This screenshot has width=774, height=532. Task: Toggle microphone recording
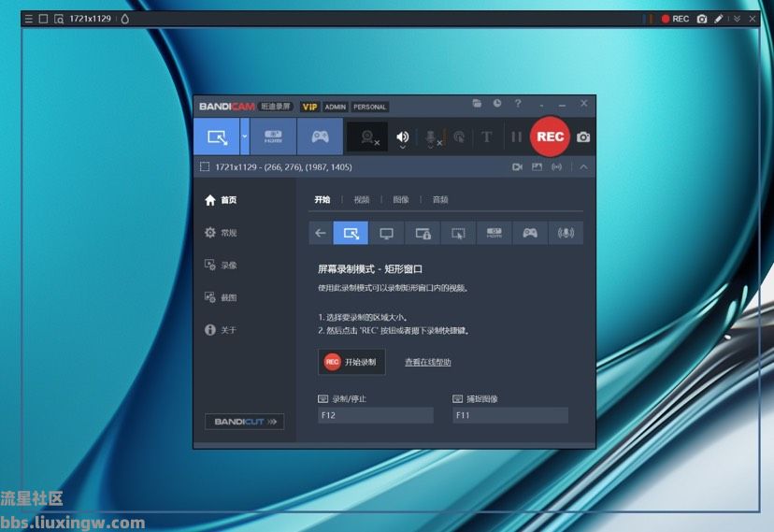coord(431,137)
